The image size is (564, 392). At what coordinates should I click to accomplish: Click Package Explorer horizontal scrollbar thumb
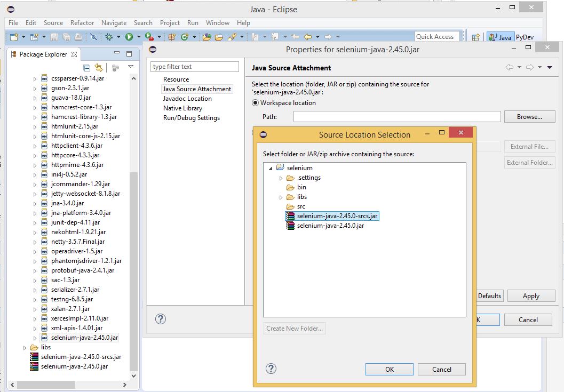coord(46,385)
